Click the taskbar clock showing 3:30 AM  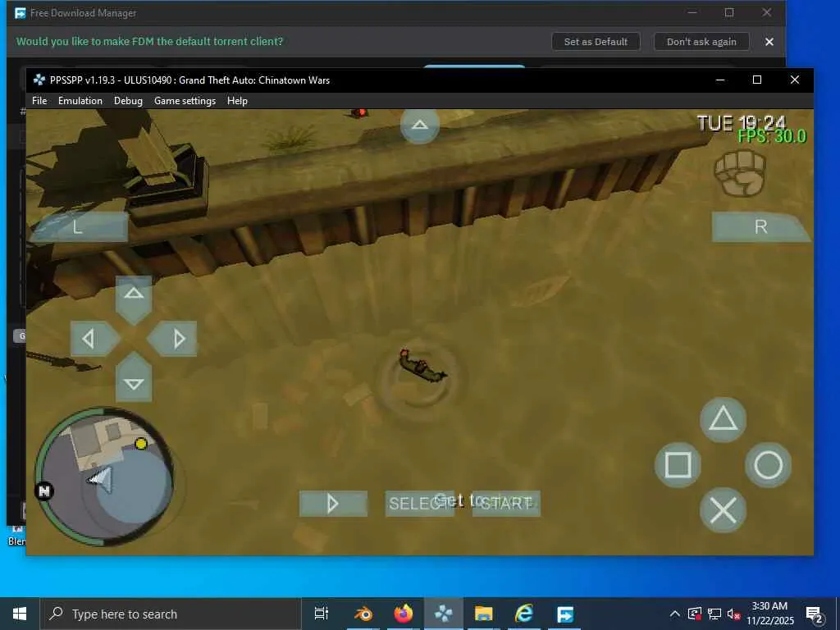(x=770, y=614)
